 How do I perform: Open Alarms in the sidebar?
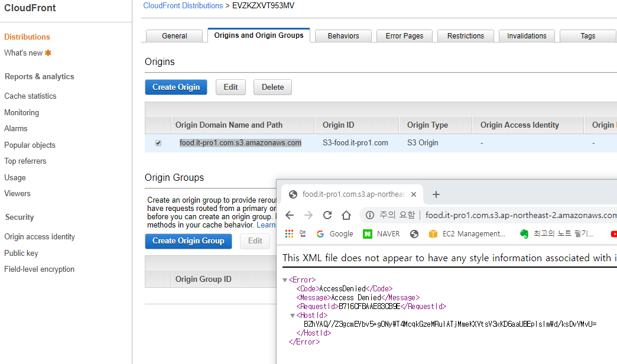click(16, 128)
